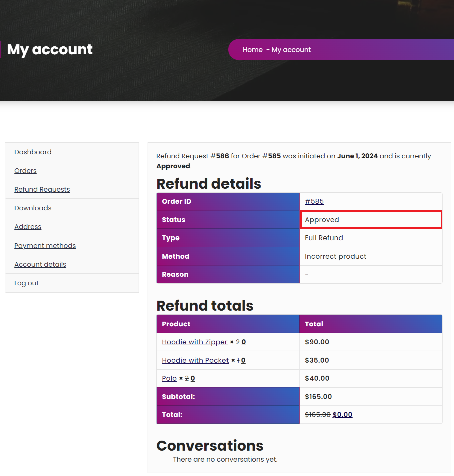The height and width of the screenshot is (476, 454).
Task: Open the Hoodie with Pocket product page
Action: pos(195,360)
